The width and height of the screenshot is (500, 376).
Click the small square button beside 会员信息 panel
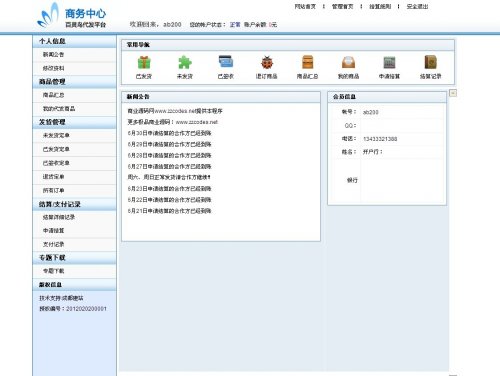click(453, 93)
